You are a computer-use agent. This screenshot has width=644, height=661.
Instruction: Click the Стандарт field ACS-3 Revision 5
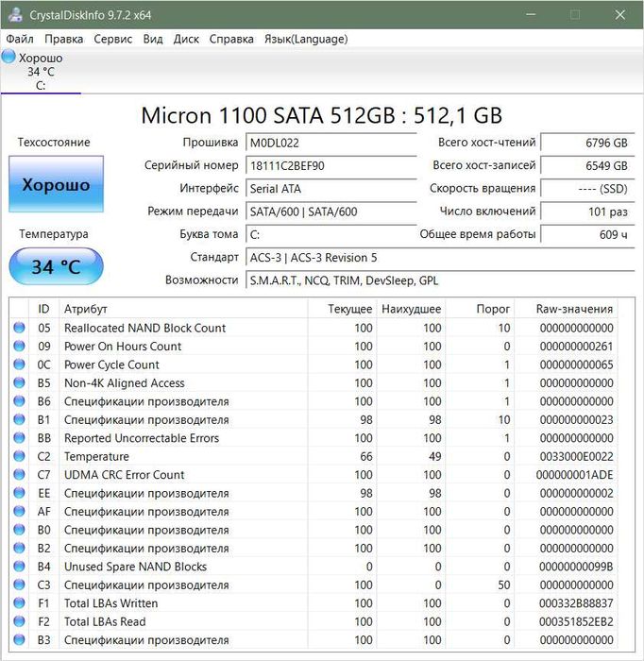(440, 258)
